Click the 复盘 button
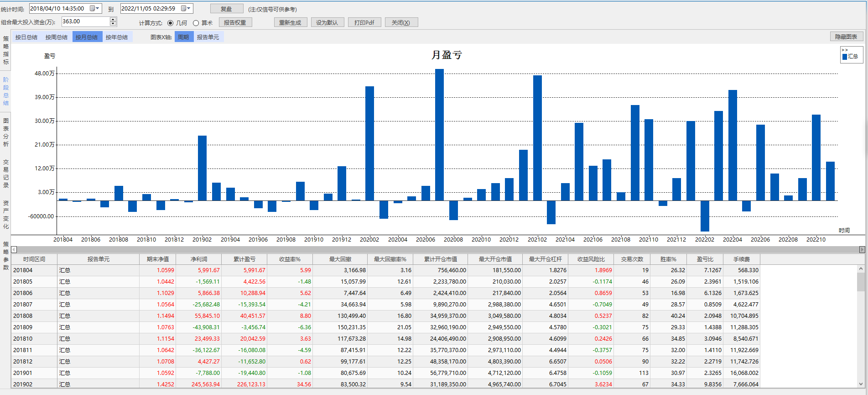The width and height of the screenshot is (868, 395). pyautogui.click(x=226, y=9)
